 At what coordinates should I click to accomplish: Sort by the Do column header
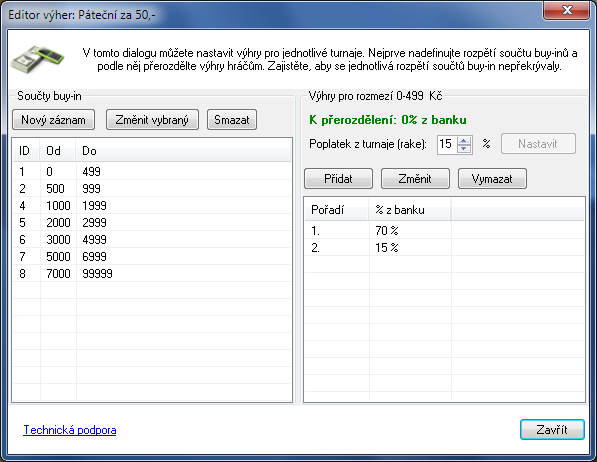coord(183,151)
